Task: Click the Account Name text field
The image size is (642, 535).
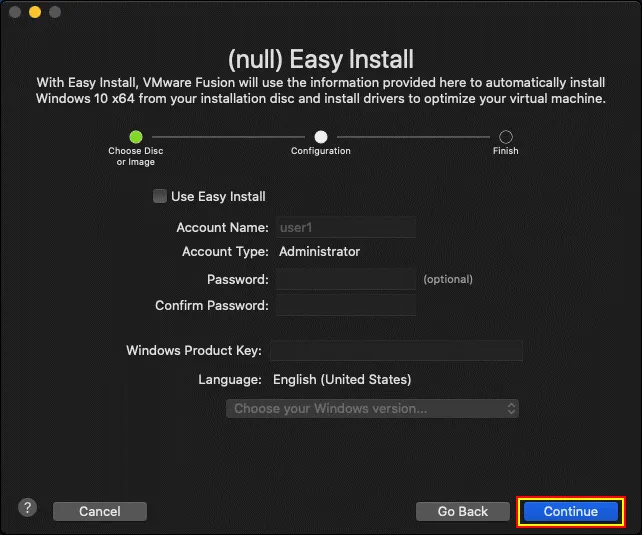Action: (x=345, y=227)
